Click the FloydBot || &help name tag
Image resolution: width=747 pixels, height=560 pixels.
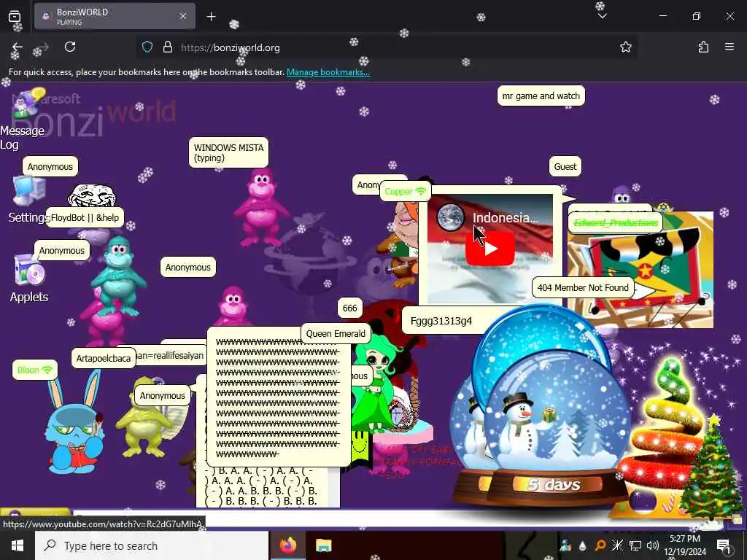coord(85,217)
